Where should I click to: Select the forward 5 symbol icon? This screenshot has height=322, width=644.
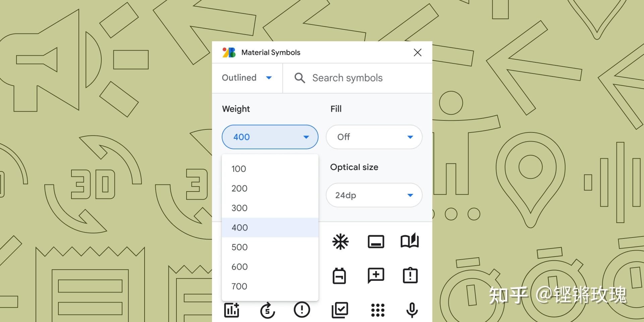coord(267,310)
